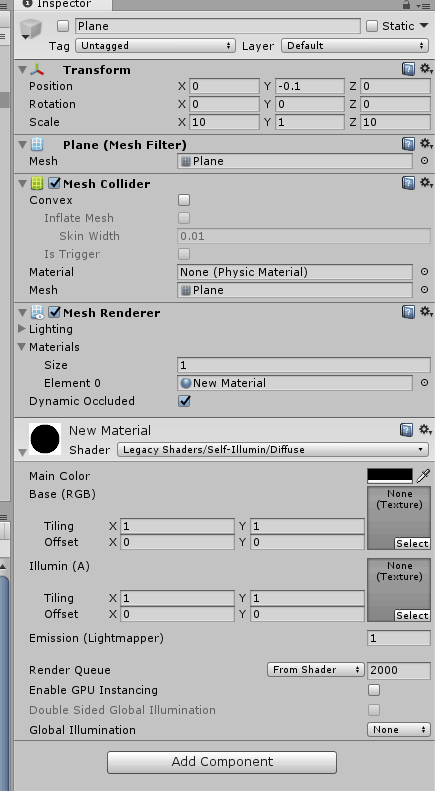
Task: Collapse the Mesh Filter component foldout
Action: [23, 145]
